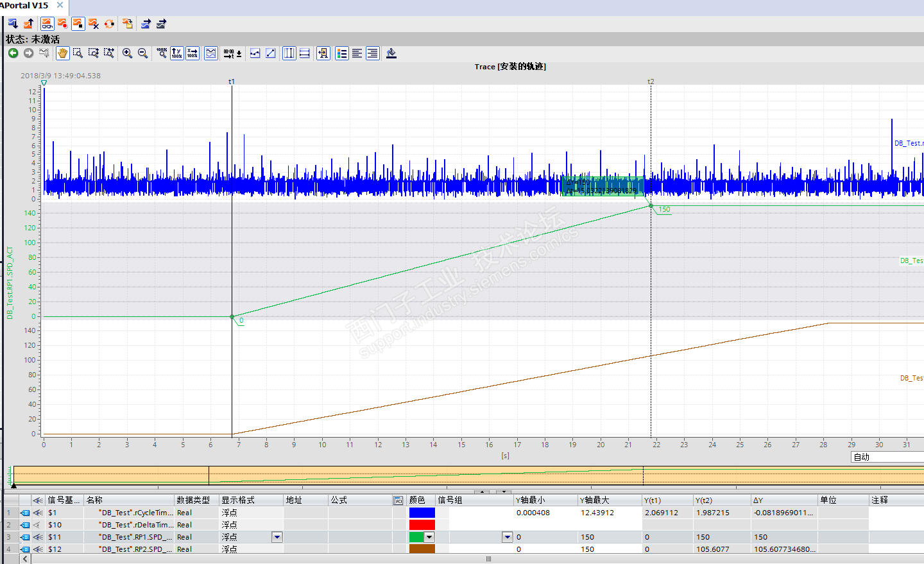Open the display format dropdown for $11
The image size is (924, 564).
pos(277,537)
